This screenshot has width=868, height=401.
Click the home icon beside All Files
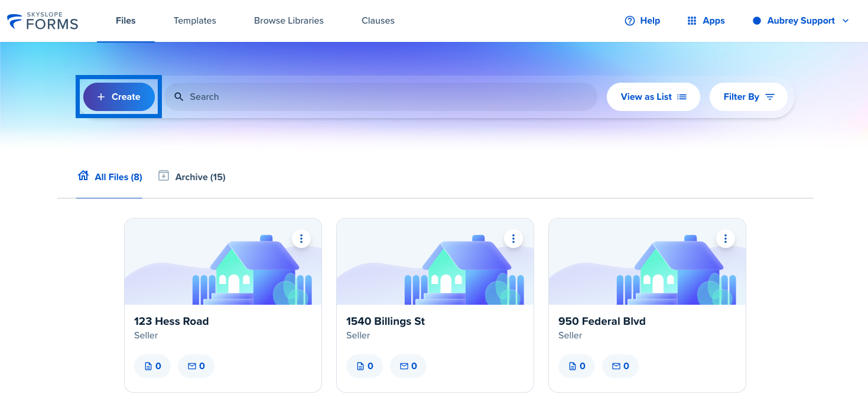tap(83, 175)
